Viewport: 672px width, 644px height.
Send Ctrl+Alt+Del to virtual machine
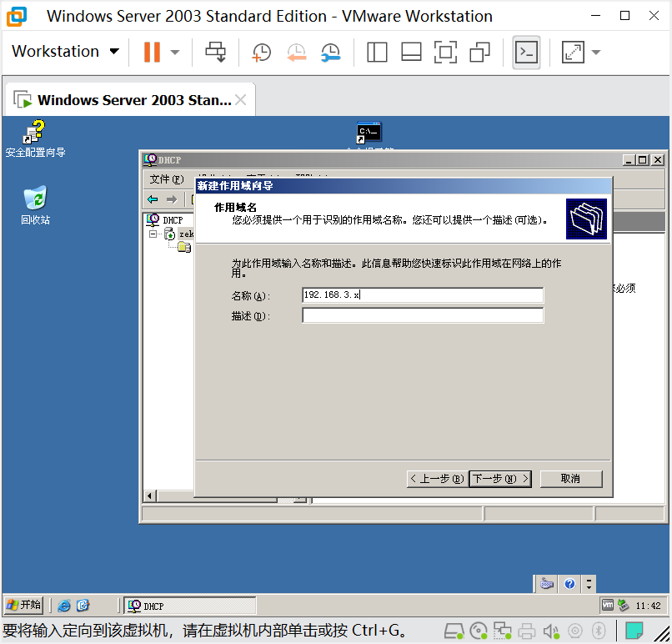[x=215, y=52]
